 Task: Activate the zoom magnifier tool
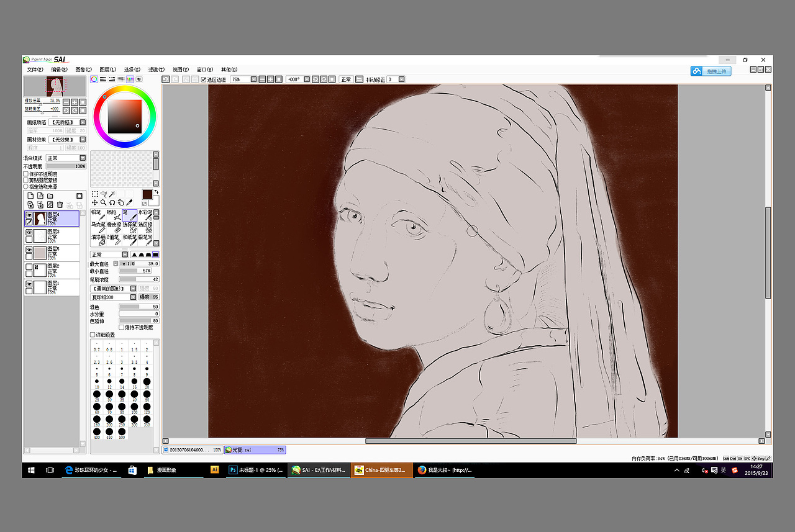pyautogui.click(x=104, y=202)
